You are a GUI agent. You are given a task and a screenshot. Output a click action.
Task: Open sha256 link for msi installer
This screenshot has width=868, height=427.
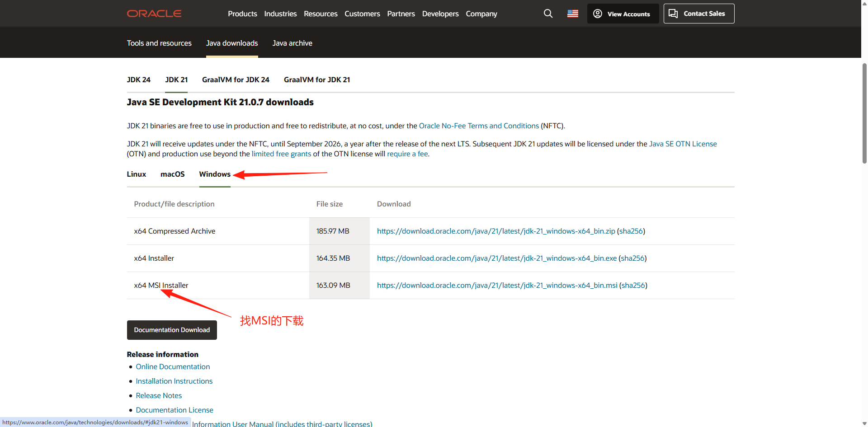pos(633,285)
